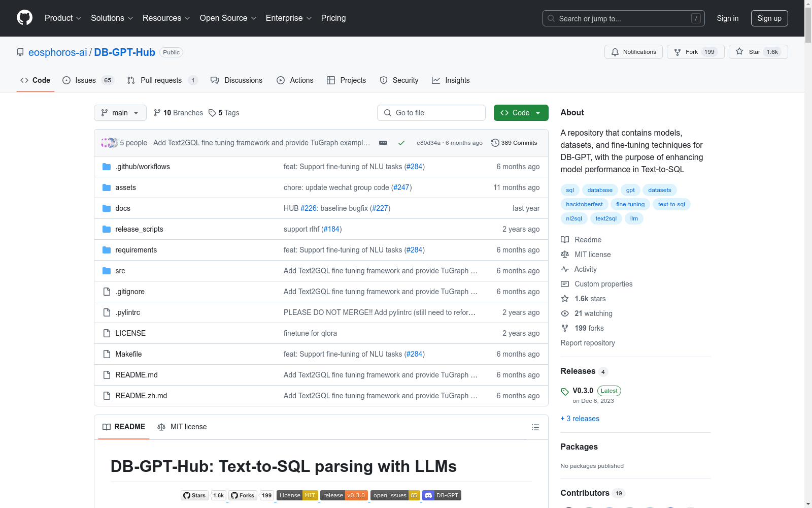This screenshot has width=812, height=508.
Task: Switch to the MIT license tab
Action: tap(182, 427)
